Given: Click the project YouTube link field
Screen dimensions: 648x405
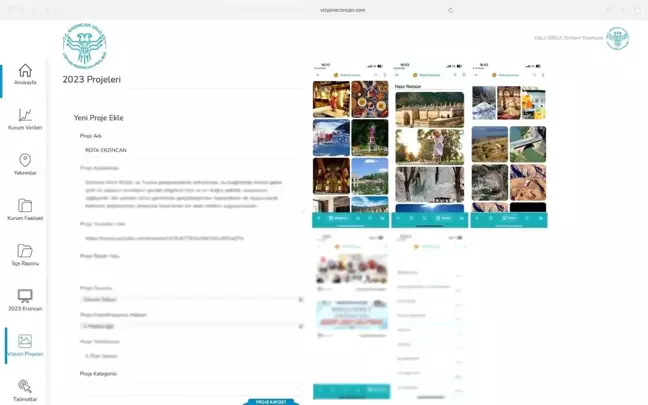Looking at the screenshot, I should pos(192,238).
